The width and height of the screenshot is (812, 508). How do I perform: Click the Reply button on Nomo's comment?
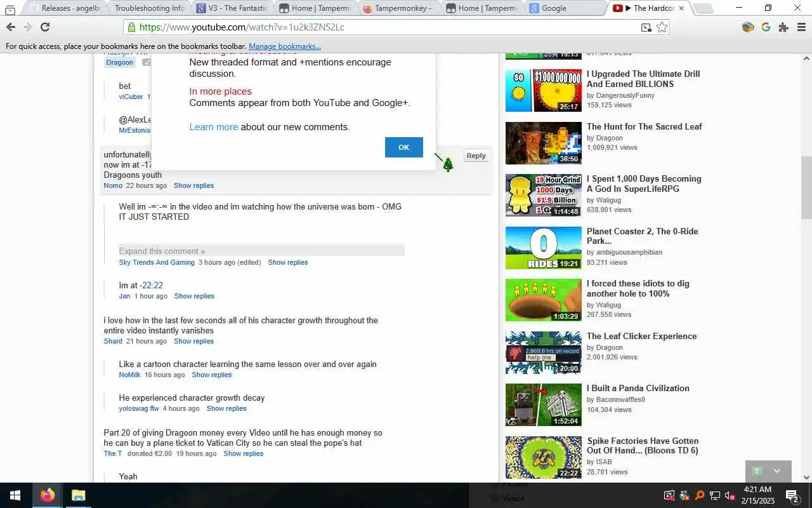tap(476, 156)
